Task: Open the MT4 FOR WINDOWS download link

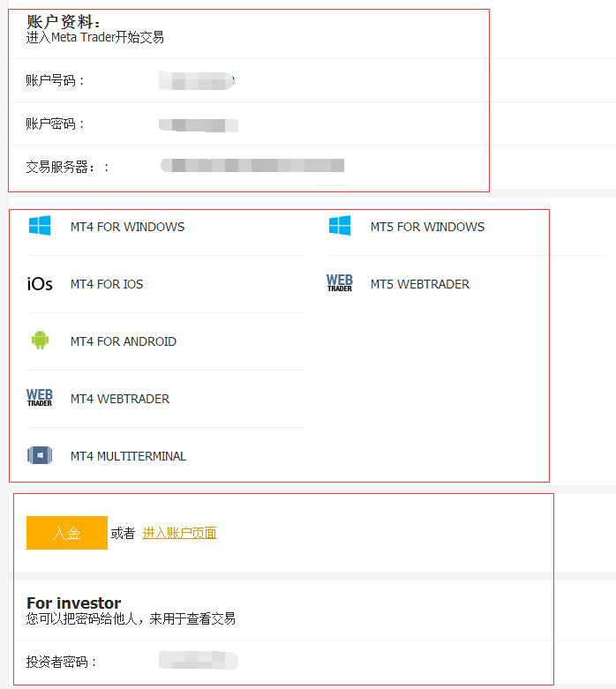Action: pyautogui.click(x=127, y=227)
